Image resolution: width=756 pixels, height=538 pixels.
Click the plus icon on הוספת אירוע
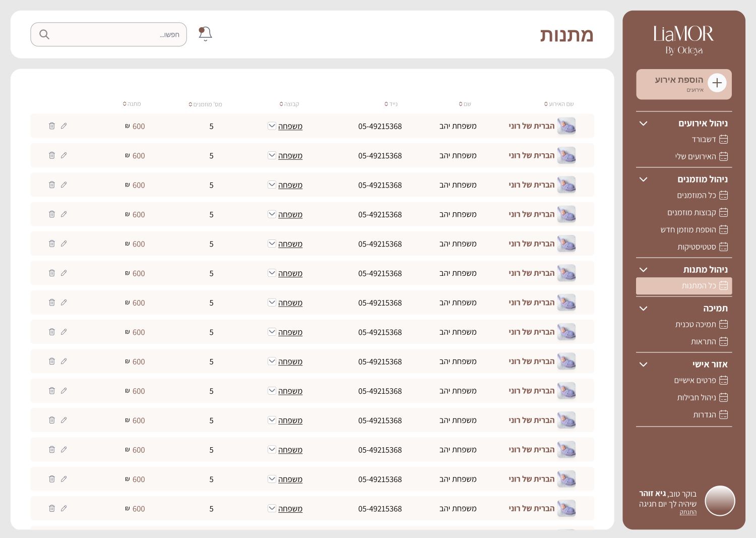(717, 83)
